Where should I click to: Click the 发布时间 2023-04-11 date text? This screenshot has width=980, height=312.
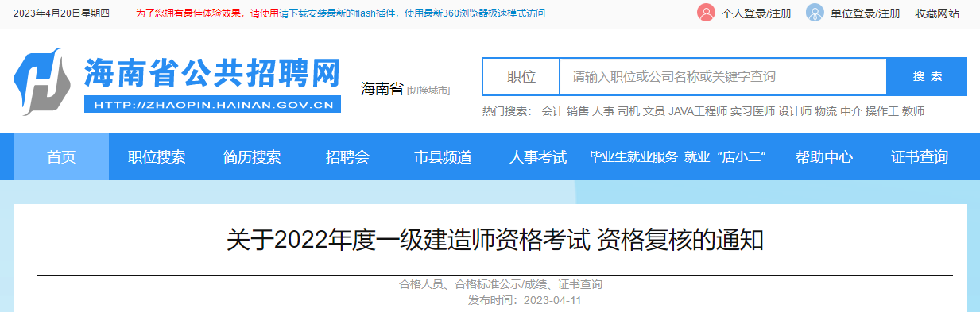525,300
